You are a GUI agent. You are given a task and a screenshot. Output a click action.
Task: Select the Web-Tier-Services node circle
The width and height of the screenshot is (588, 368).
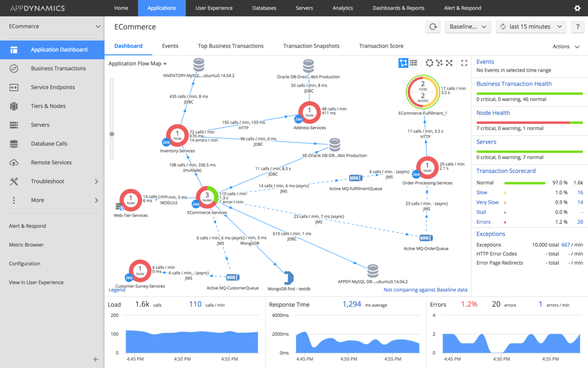coord(131,200)
